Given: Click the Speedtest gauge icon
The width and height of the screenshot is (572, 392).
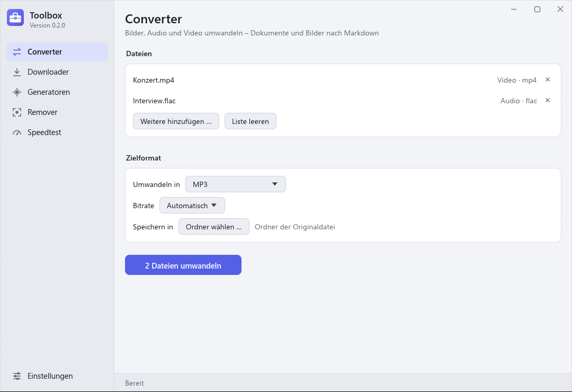Looking at the screenshot, I should pyautogui.click(x=17, y=132).
